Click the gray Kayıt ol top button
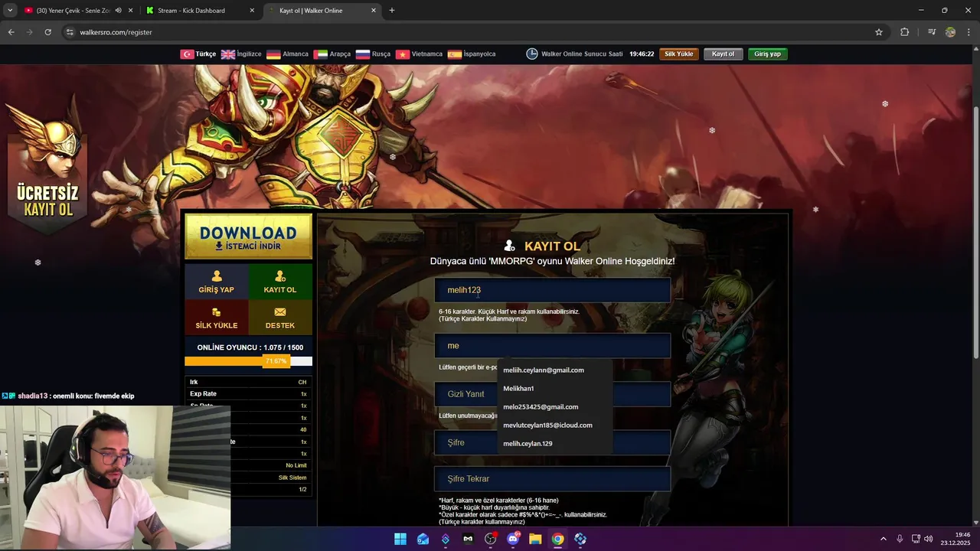 724,54
